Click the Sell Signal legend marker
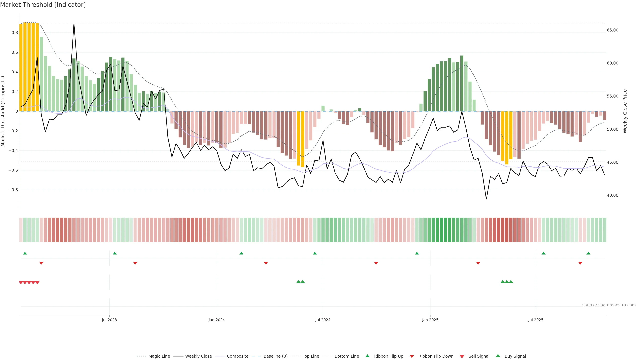Viewport: 644px width, 362px height. click(x=462, y=356)
